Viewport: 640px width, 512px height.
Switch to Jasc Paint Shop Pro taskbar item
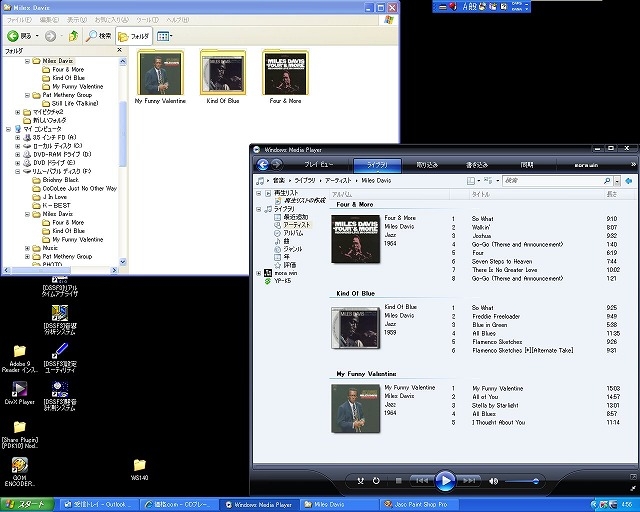click(x=419, y=505)
